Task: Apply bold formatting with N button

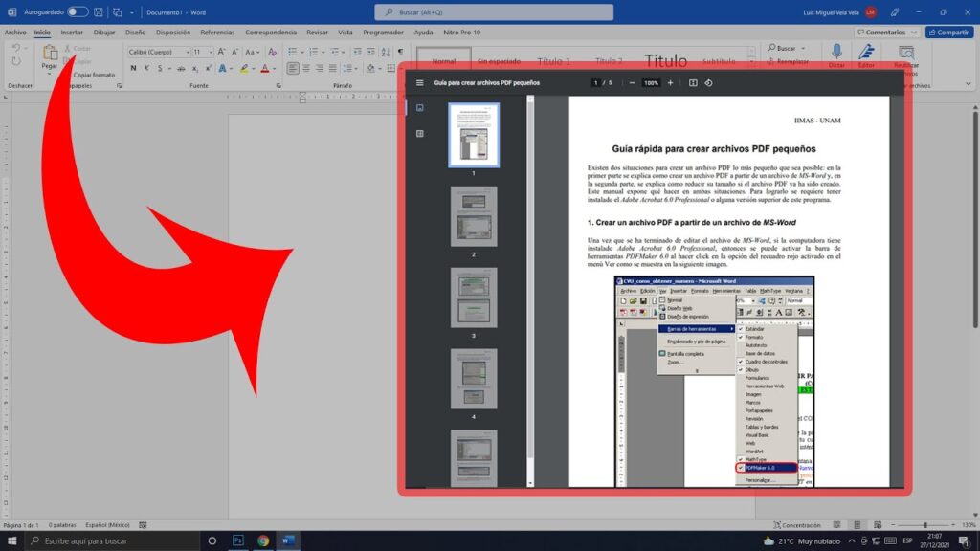Action: click(133, 68)
